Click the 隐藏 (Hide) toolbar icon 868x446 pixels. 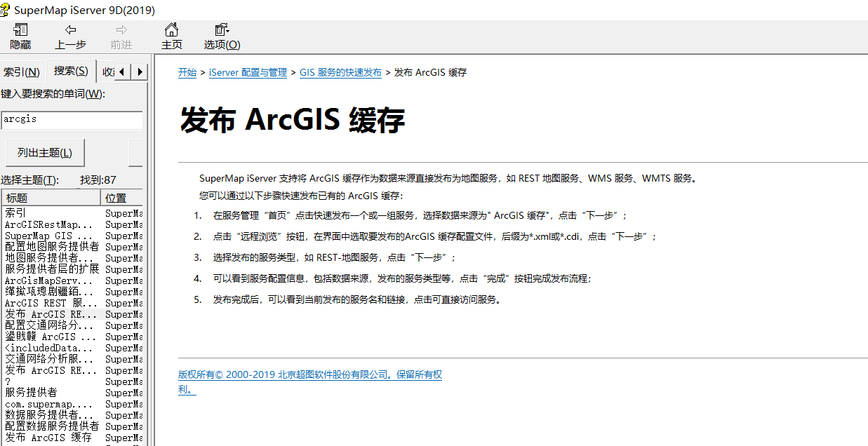click(20, 36)
